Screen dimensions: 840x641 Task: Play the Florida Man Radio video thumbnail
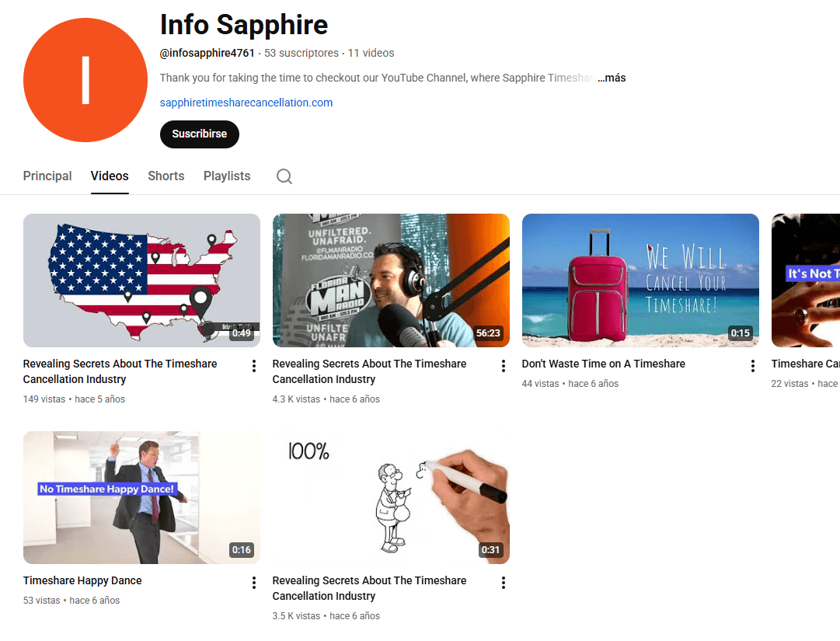coord(391,280)
